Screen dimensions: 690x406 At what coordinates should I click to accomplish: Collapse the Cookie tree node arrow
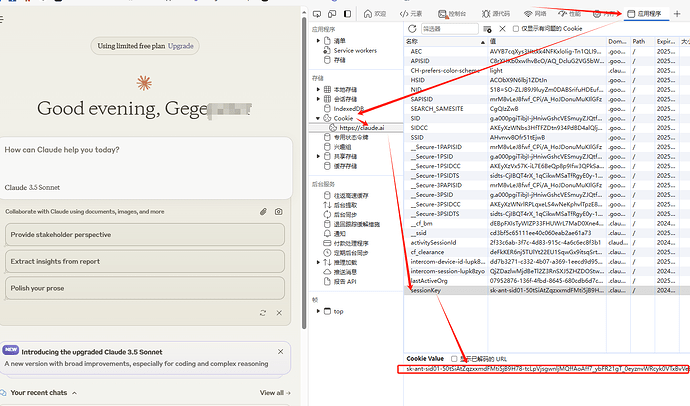tap(318, 118)
